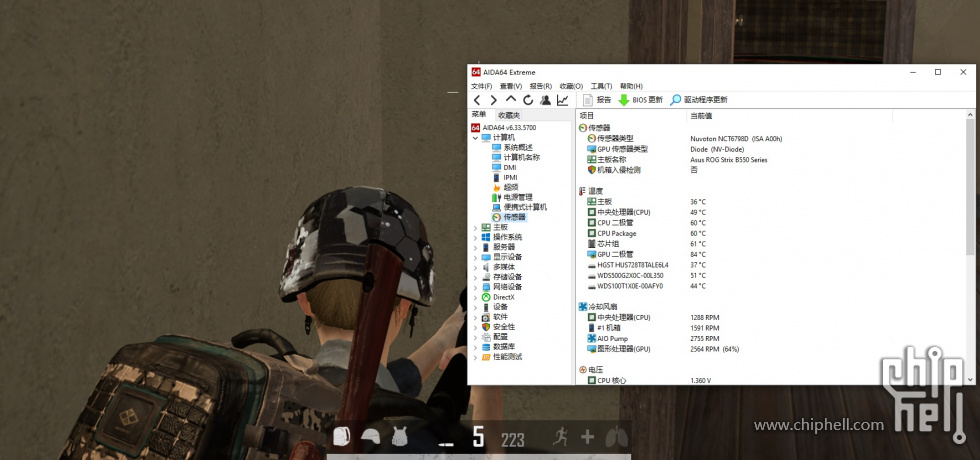Click the 性能测试 benchmark icon

click(486, 357)
